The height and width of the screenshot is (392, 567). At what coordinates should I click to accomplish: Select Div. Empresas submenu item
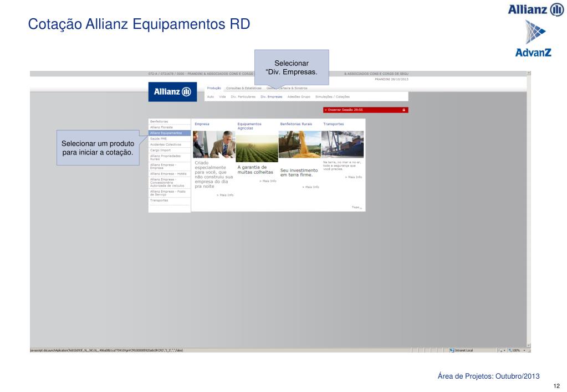coord(271,97)
